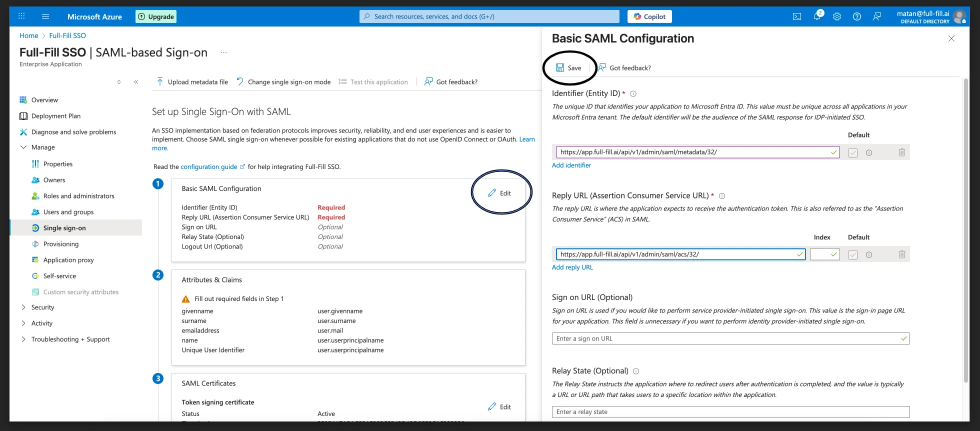Click the Add reply URL link
Viewport: 980px width, 431px height.
[x=572, y=267]
